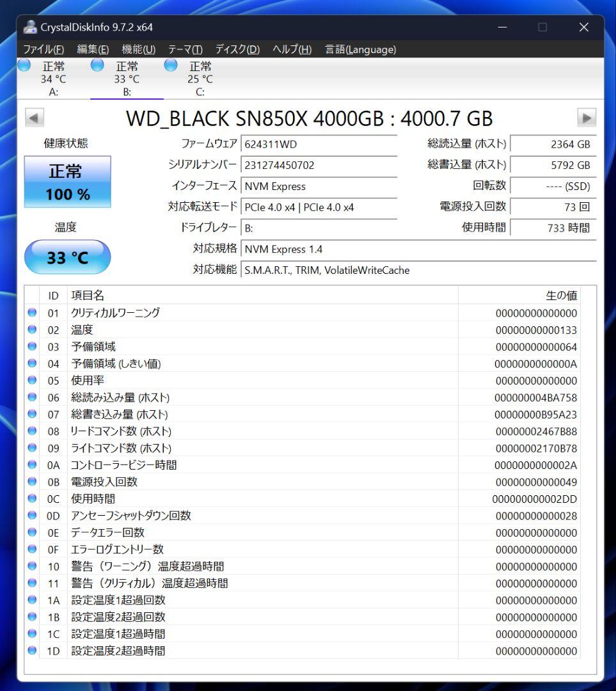This screenshot has width=616, height=691.
Task: Click the status dot for データエラー回数 row
Action: coord(31,532)
